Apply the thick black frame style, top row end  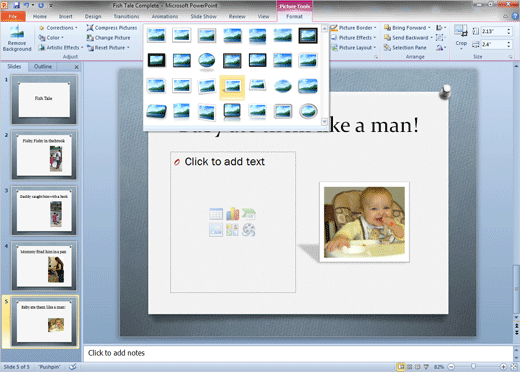coord(308,35)
